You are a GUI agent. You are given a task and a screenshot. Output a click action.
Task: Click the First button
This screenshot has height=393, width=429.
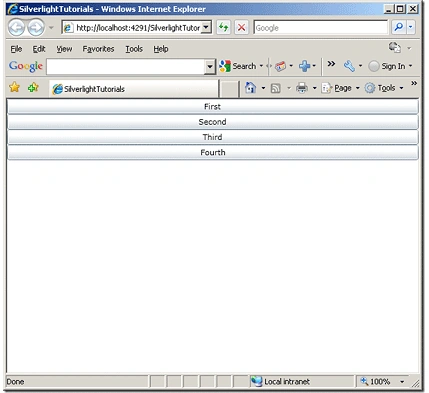tap(213, 107)
